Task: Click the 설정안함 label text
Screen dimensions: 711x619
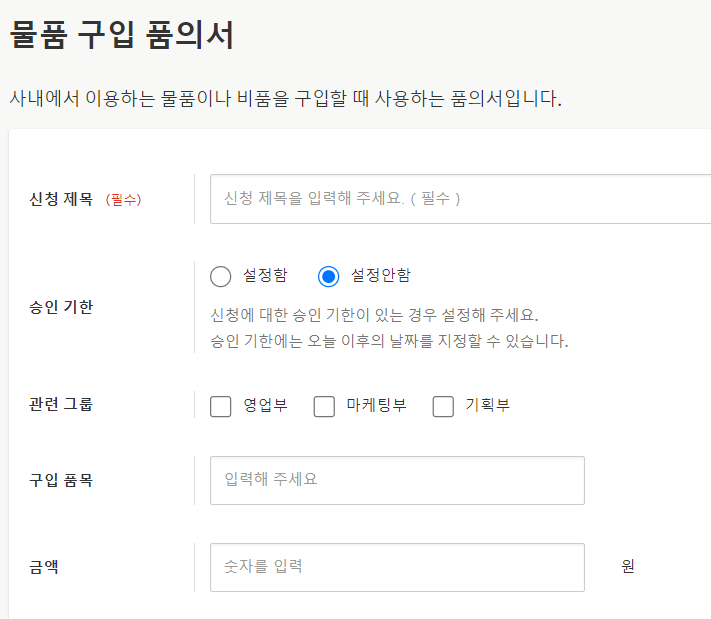Action: (380, 275)
